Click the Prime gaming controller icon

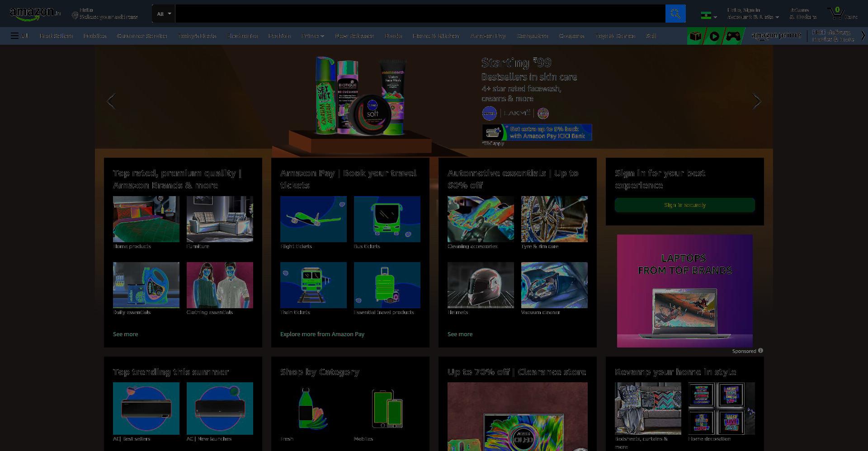coord(733,36)
